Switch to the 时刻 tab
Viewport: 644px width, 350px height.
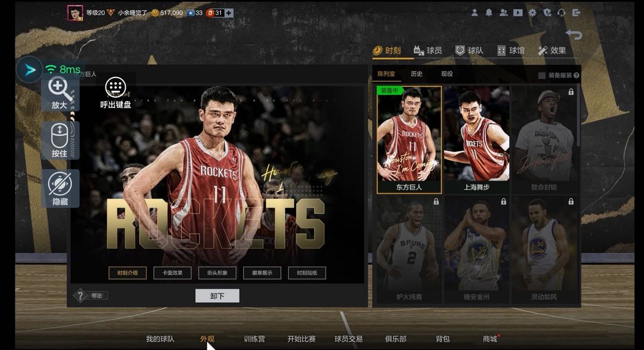click(x=386, y=51)
